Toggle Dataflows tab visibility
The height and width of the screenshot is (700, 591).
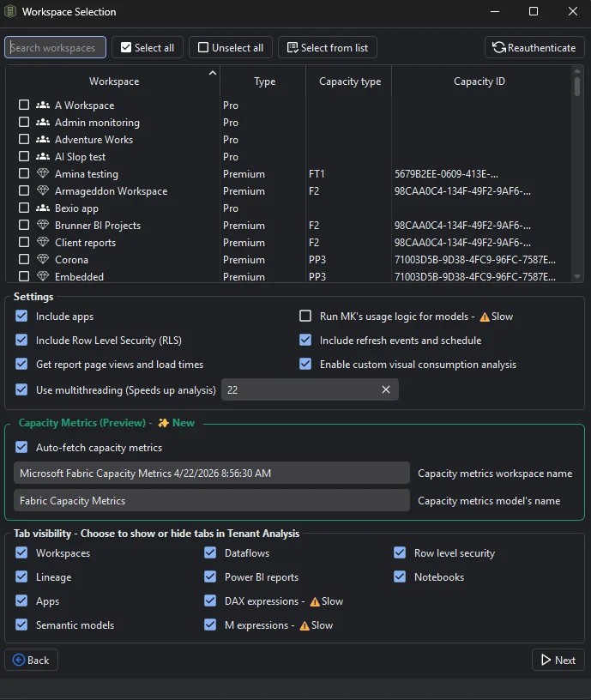point(210,552)
